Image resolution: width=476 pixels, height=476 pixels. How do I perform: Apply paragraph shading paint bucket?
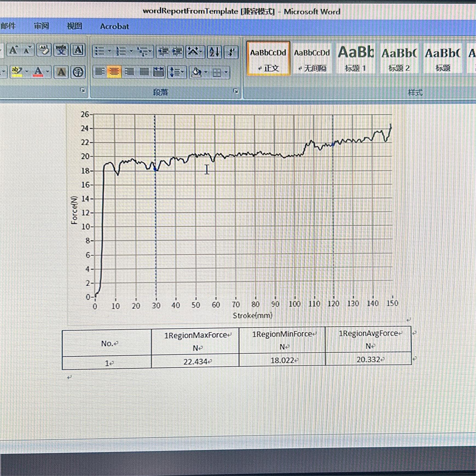coord(196,73)
